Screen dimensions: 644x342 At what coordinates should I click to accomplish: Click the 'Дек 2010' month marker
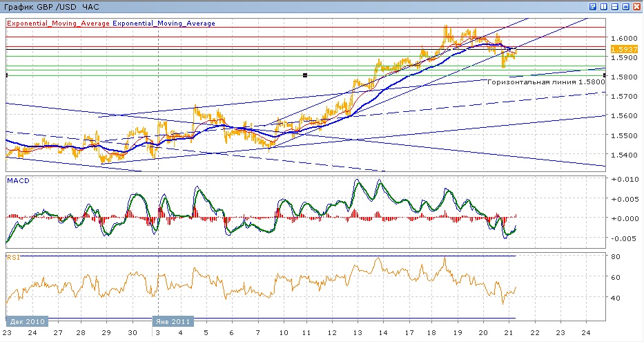27,321
